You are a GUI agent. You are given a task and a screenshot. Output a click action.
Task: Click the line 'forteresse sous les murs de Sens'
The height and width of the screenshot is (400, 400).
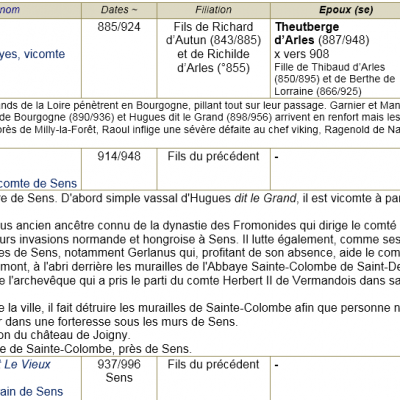tap(119, 322)
